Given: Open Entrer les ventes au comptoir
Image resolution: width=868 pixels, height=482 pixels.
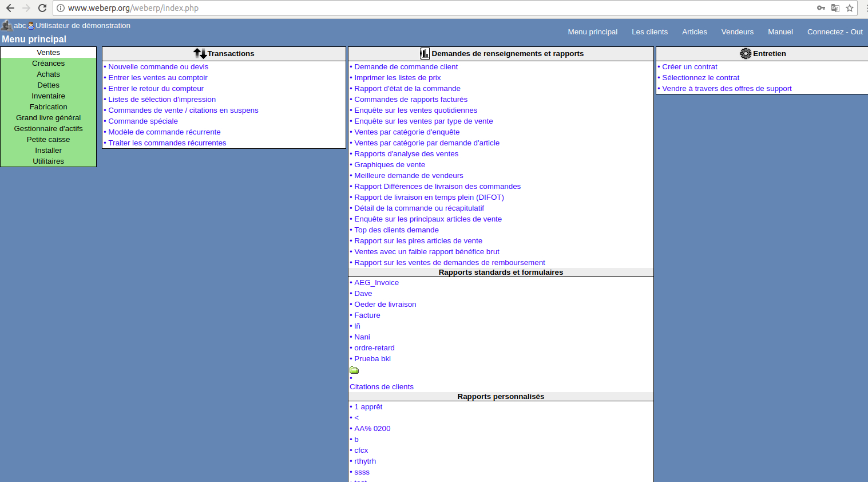Looking at the screenshot, I should 158,77.
